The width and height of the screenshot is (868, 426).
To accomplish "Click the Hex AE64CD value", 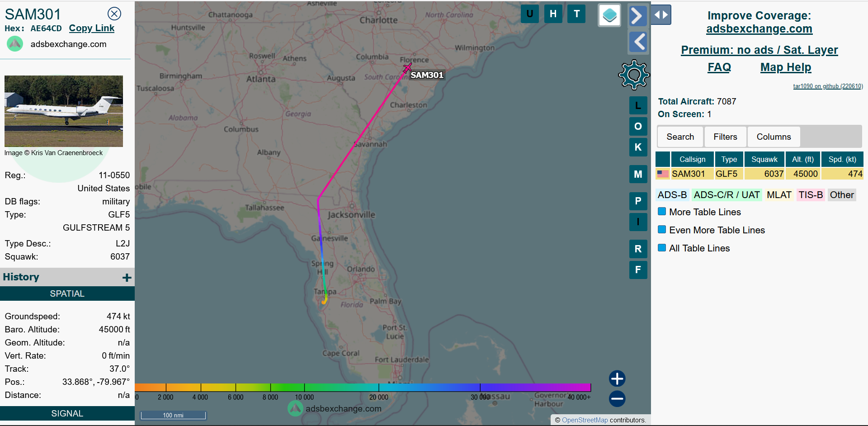I will [x=46, y=28].
